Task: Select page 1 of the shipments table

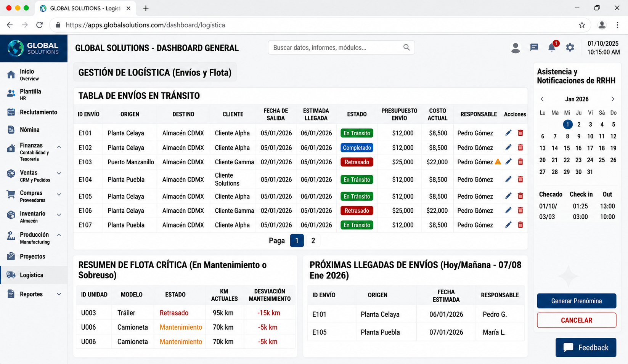Action: coord(297,241)
